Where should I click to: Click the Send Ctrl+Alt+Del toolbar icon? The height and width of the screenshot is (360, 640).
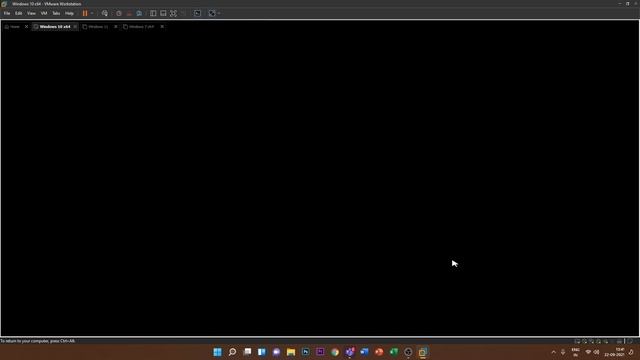coord(105,13)
